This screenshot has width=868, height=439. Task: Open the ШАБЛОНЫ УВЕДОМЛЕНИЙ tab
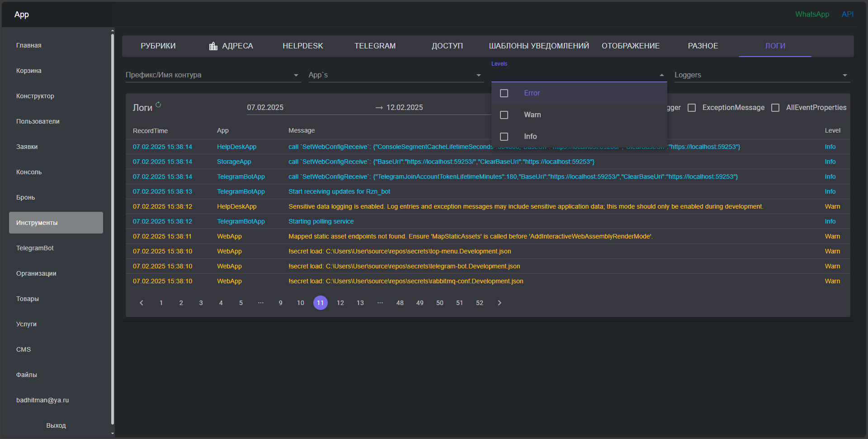click(539, 46)
